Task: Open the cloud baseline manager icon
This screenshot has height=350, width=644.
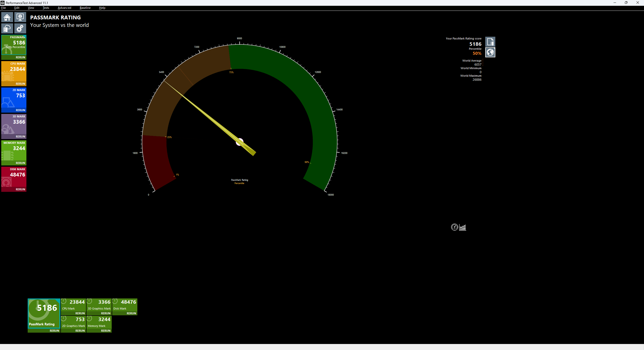Action: point(7,28)
